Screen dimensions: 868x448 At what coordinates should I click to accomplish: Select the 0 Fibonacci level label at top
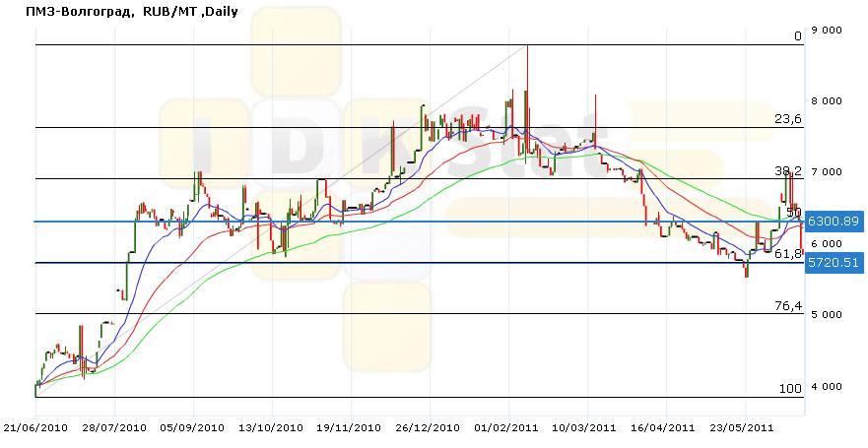coord(798,36)
